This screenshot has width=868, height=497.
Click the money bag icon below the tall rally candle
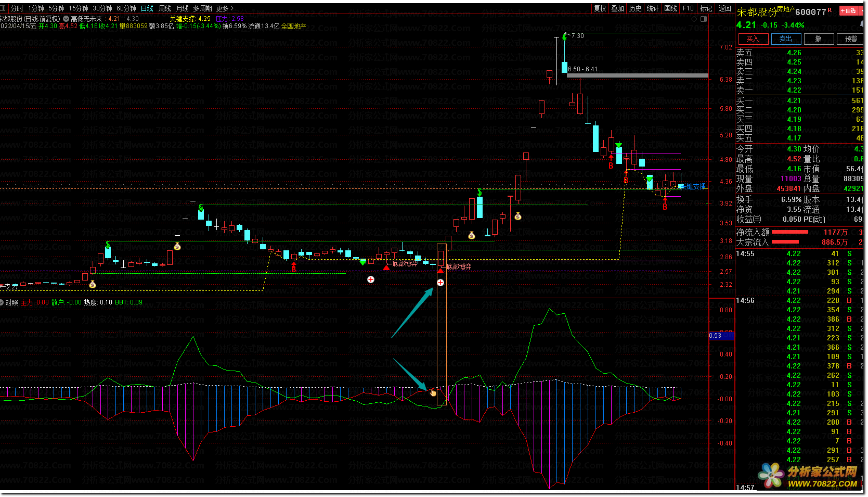517,216
